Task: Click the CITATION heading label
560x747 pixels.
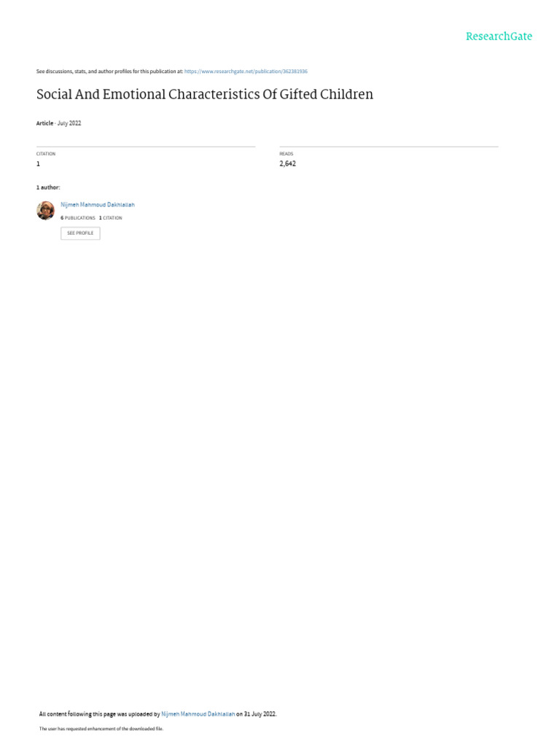Action: (x=46, y=154)
